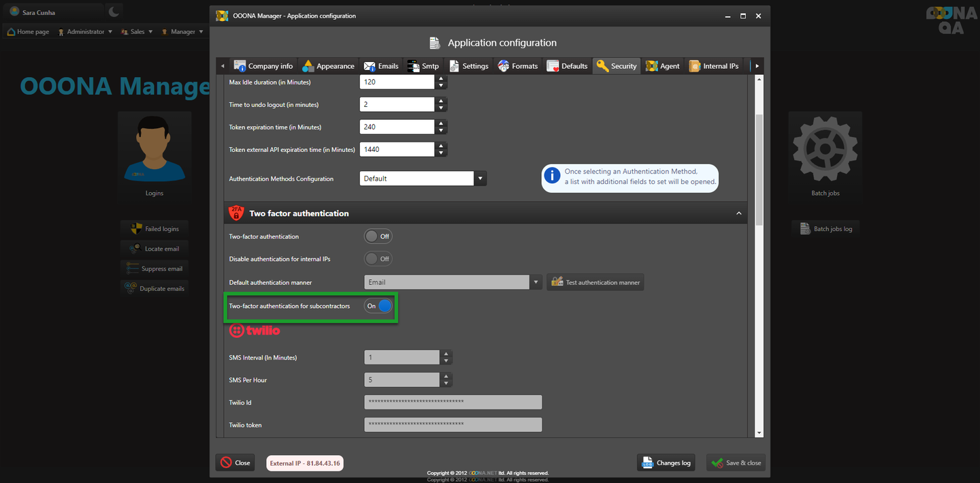The width and height of the screenshot is (980, 483).
Task: Click the blue information icon
Action: [x=552, y=176]
